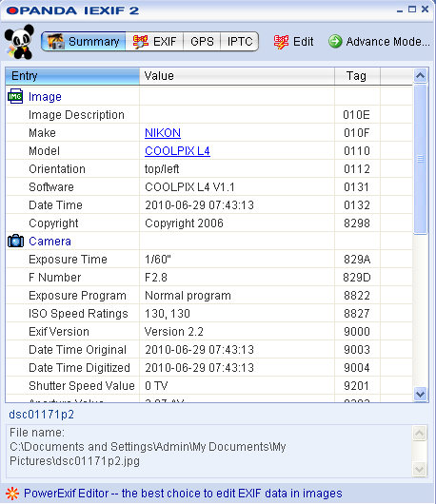Sort list by Entry column header
The image size is (436, 504).
(x=72, y=76)
